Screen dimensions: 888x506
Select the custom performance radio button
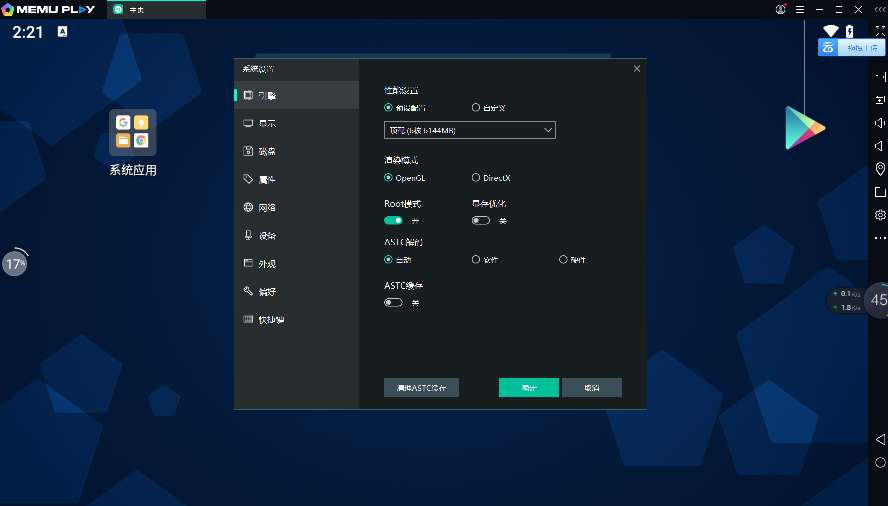(x=476, y=107)
